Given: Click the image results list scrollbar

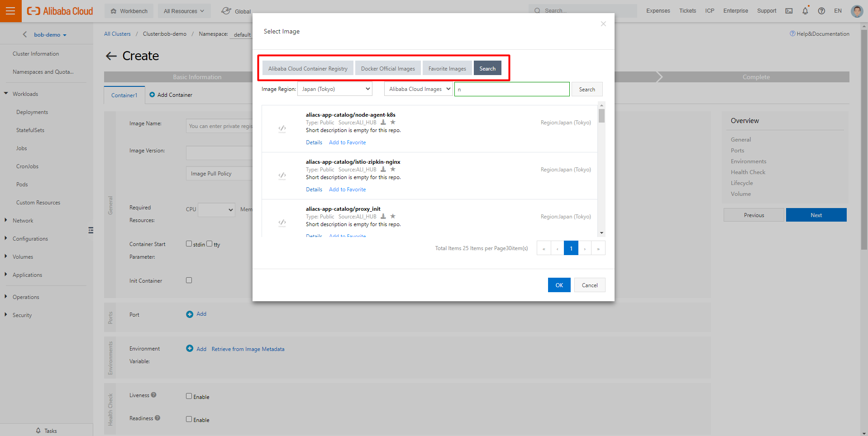Looking at the screenshot, I should (601, 116).
